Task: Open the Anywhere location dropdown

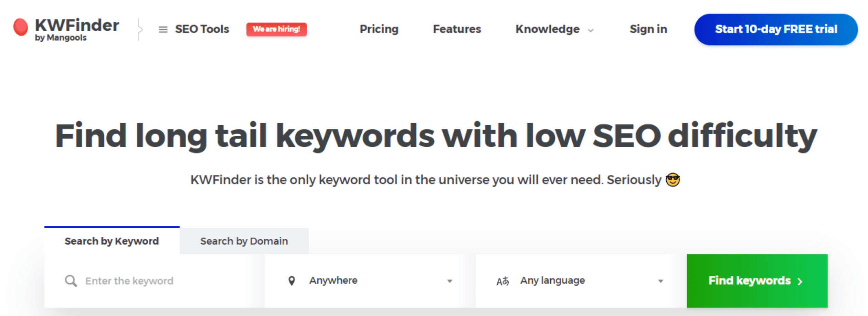Action: (x=370, y=281)
